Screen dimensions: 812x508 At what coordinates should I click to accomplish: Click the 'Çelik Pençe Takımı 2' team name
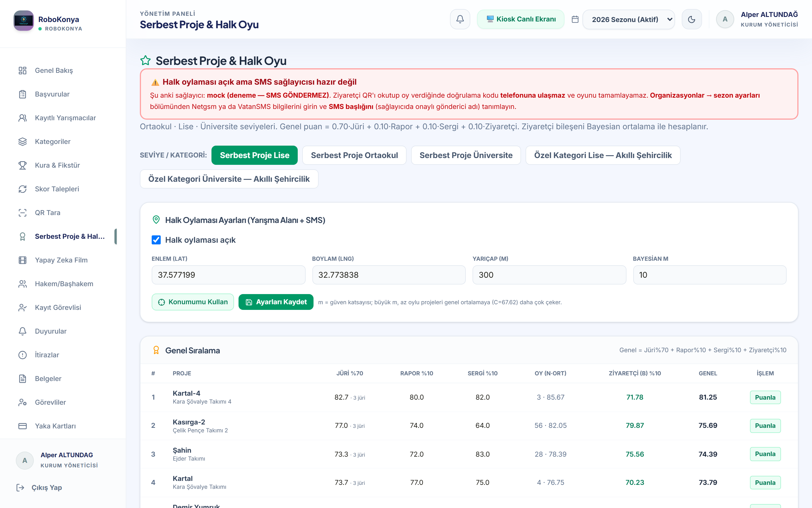(x=200, y=430)
